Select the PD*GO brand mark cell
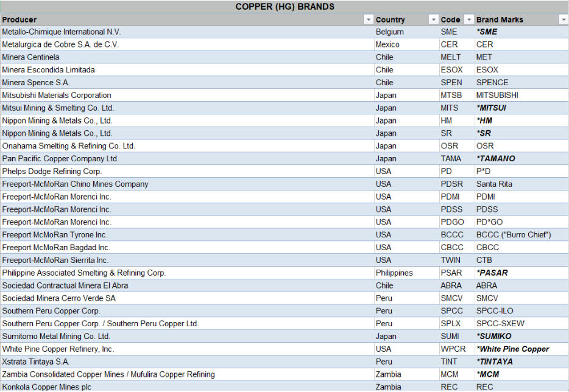The height and width of the screenshot is (392, 569). tap(522, 222)
